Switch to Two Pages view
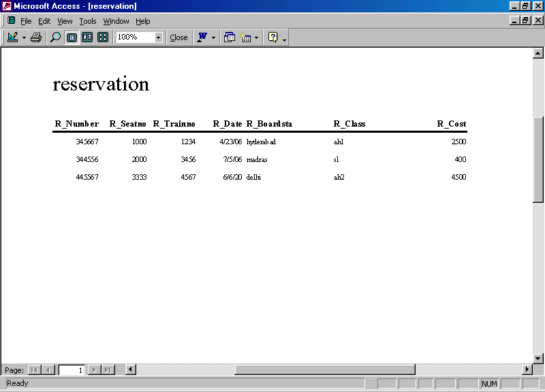The height and width of the screenshot is (392, 545). click(x=87, y=37)
